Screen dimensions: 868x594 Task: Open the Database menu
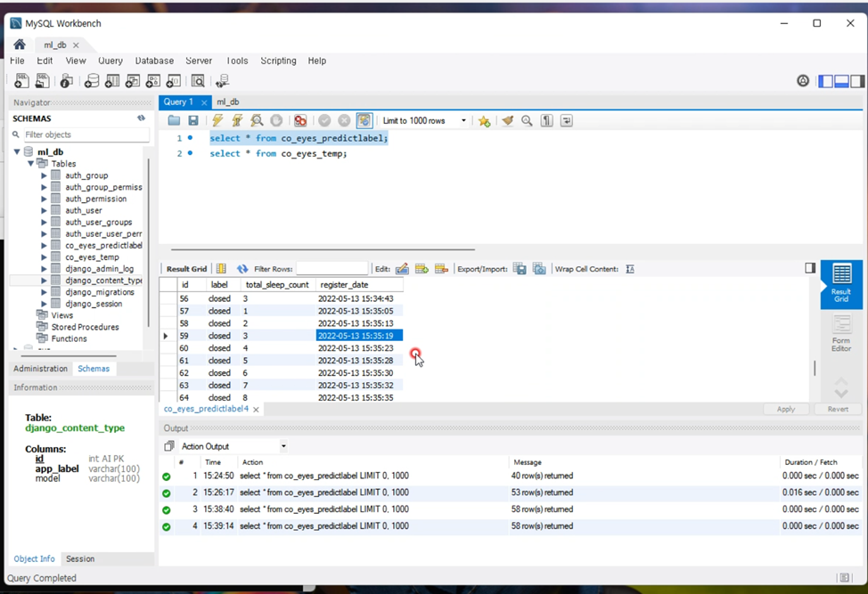click(154, 61)
